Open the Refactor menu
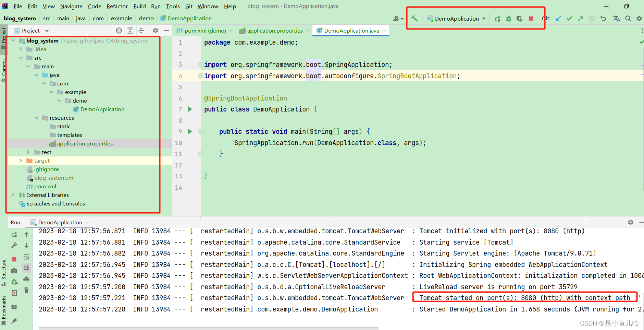The width and height of the screenshot is (644, 330). [x=117, y=6]
